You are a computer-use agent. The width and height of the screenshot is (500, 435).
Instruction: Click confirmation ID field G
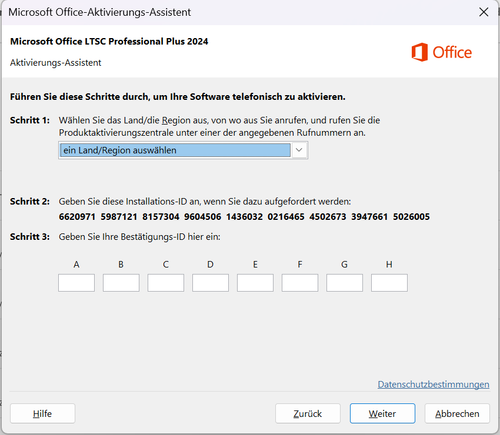(x=345, y=283)
